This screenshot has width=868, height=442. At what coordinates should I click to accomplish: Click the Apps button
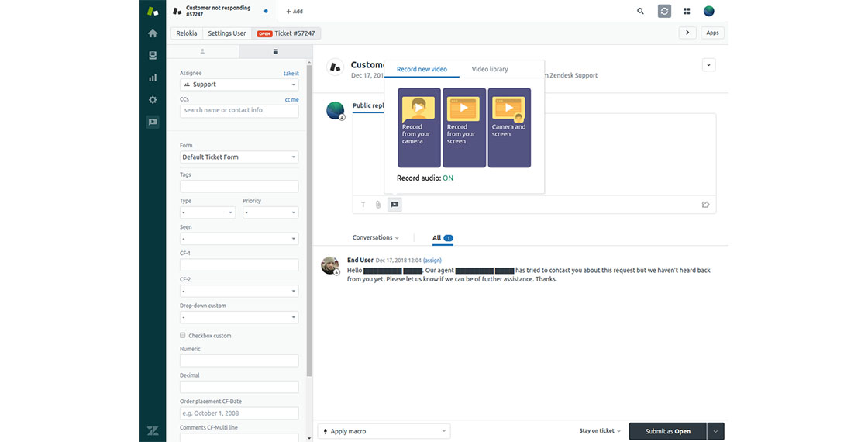point(712,33)
